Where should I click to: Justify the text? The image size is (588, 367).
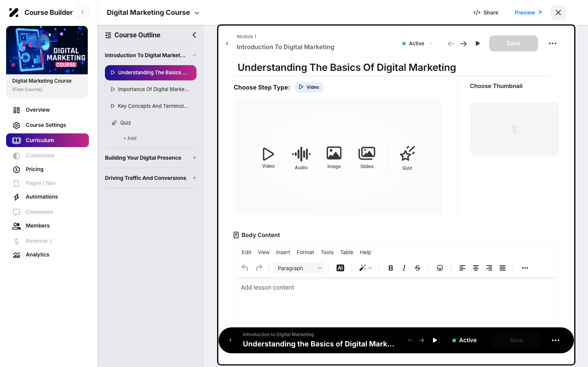point(503,268)
